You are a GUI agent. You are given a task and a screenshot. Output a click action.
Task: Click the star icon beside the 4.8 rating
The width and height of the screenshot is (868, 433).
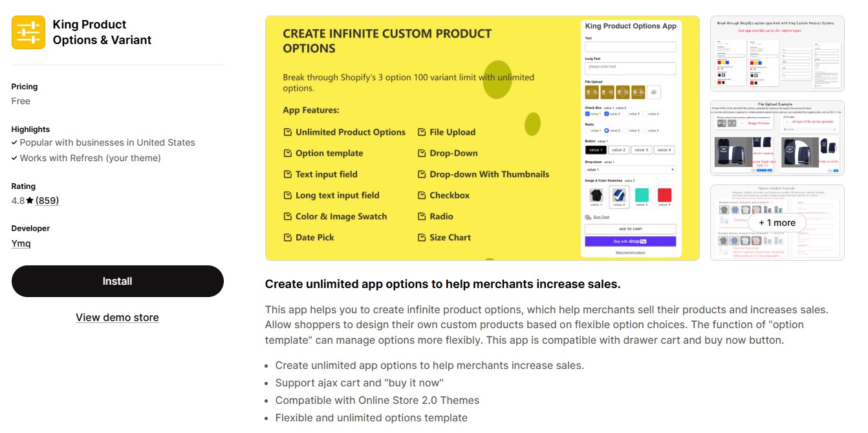coord(30,201)
